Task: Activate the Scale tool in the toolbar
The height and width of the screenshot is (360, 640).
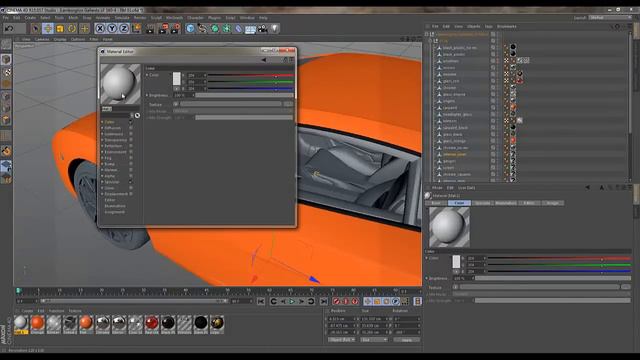Action: 60,28
